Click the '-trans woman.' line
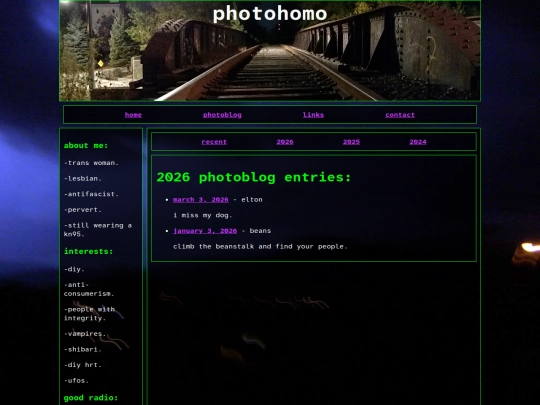540x405 pixels. click(91, 163)
